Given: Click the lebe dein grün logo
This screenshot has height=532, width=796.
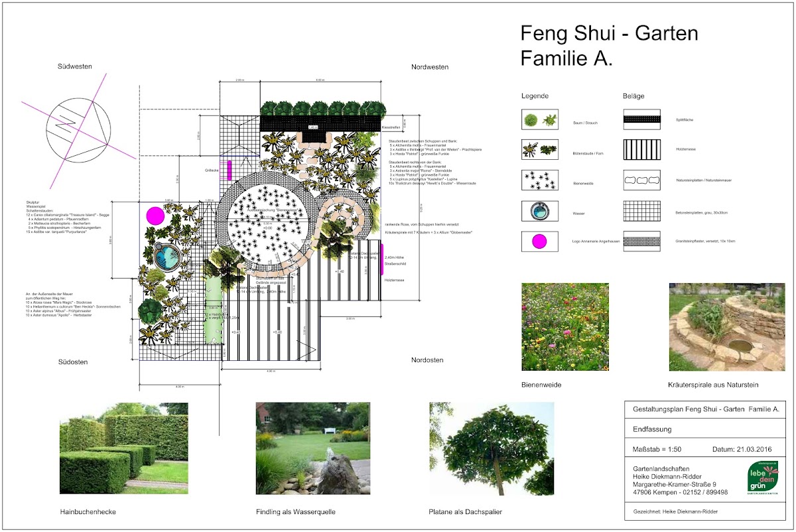Looking at the screenshot, I should [762, 478].
